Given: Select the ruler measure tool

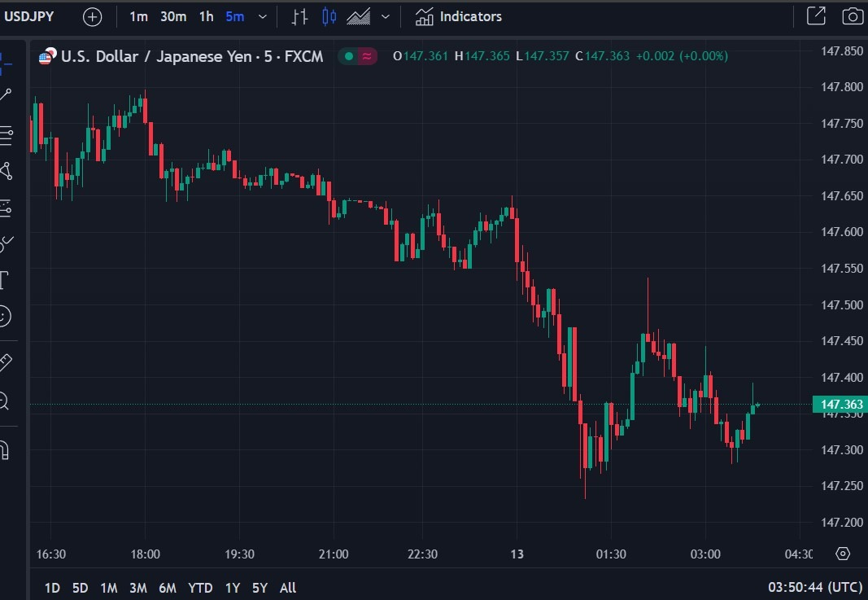Looking at the screenshot, I should point(5,362).
